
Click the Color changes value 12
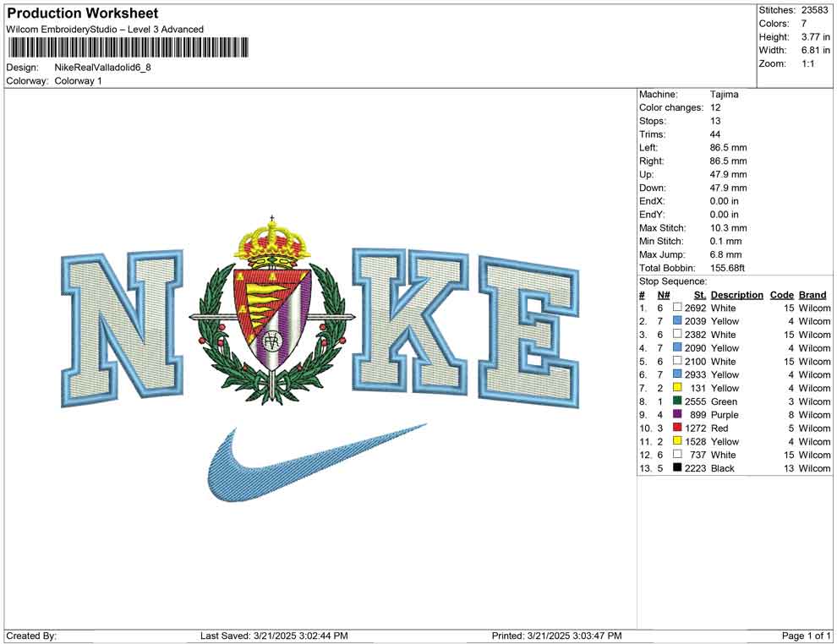point(714,107)
